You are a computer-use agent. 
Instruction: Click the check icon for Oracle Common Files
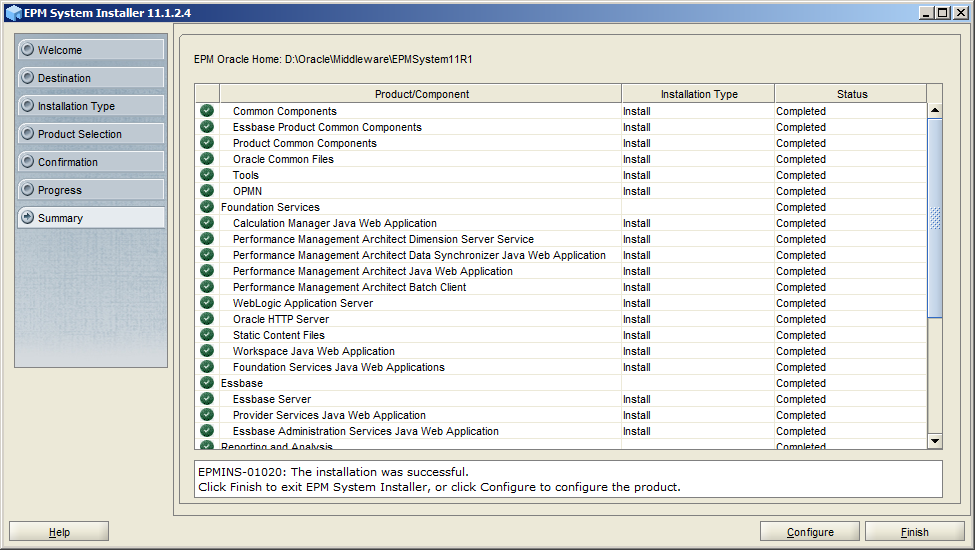tap(207, 158)
